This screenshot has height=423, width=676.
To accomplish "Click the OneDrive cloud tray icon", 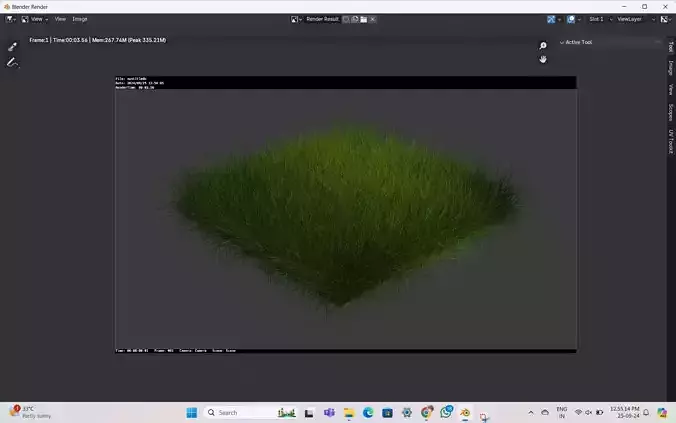I will [545, 413].
